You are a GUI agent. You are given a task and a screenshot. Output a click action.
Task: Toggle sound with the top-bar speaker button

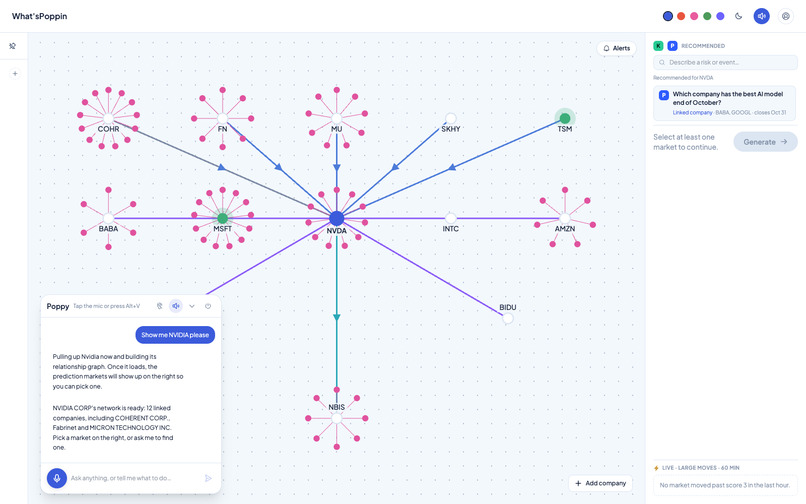[761, 16]
